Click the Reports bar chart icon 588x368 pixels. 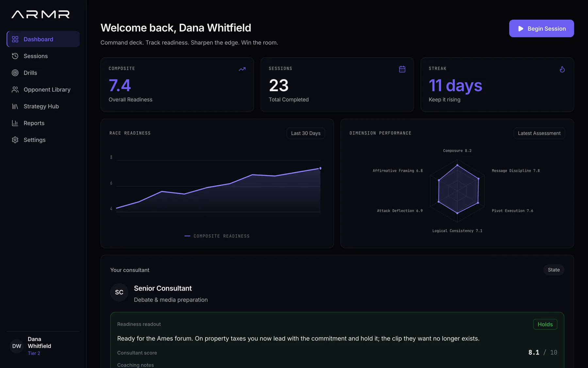15,123
